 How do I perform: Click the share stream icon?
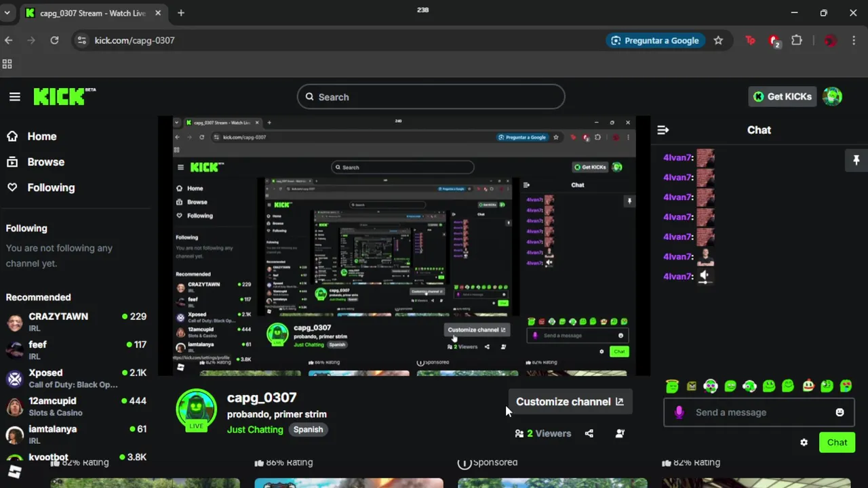click(589, 434)
